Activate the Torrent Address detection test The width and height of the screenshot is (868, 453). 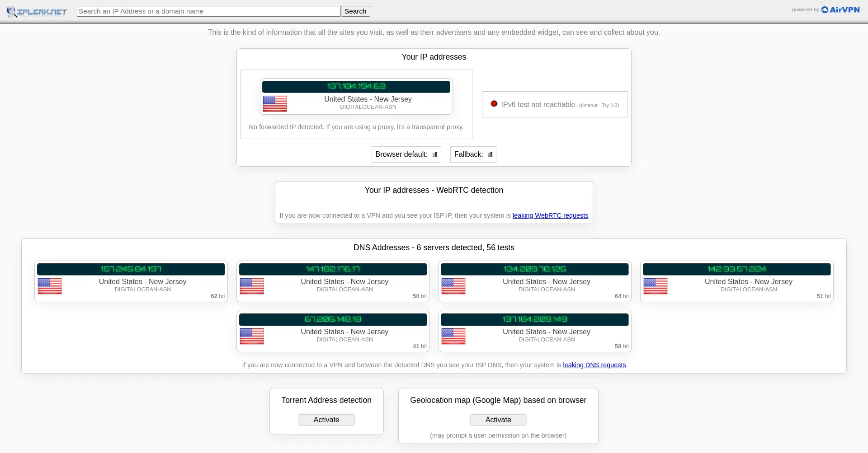(x=326, y=420)
